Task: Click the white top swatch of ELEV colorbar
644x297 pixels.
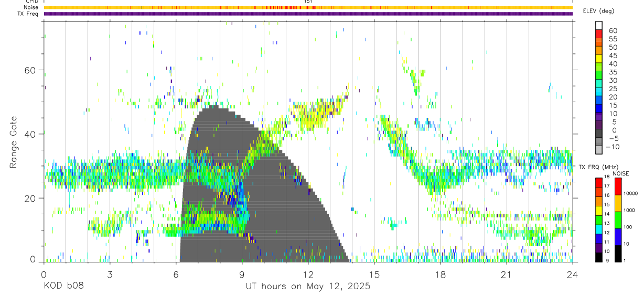Action: click(x=599, y=26)
